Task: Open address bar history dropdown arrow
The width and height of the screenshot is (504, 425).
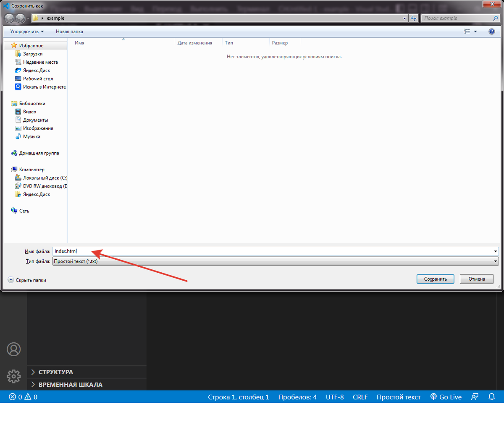Action: tap(404, 18)
